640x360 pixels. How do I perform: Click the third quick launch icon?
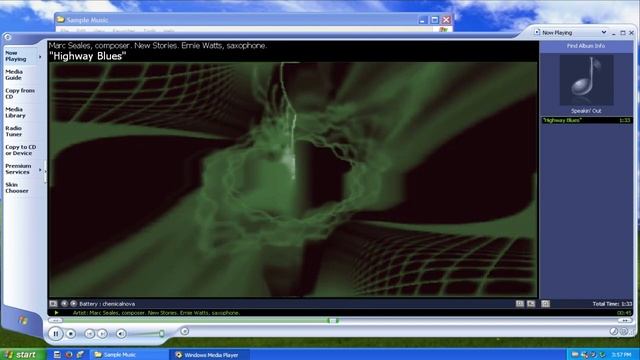point(80,355)
